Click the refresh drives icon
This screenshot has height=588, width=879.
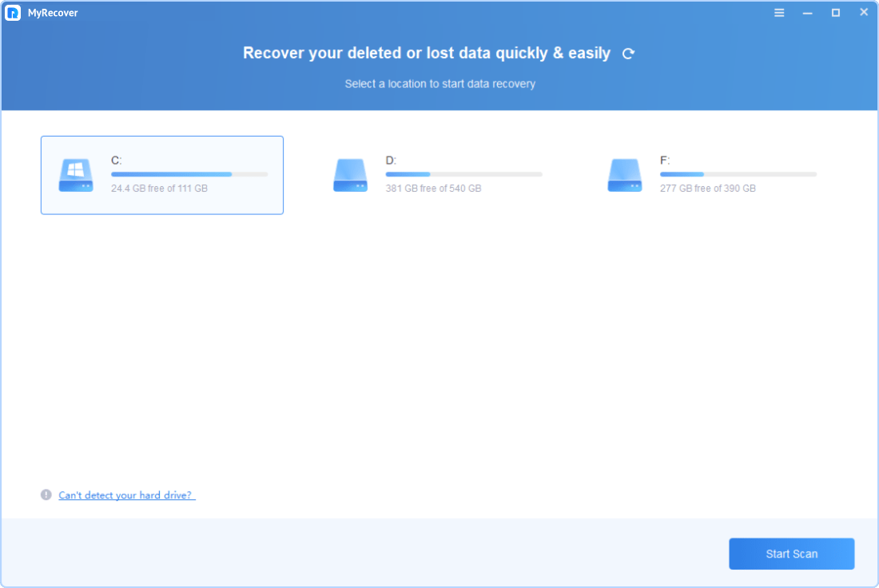click(x=628, y=53)
